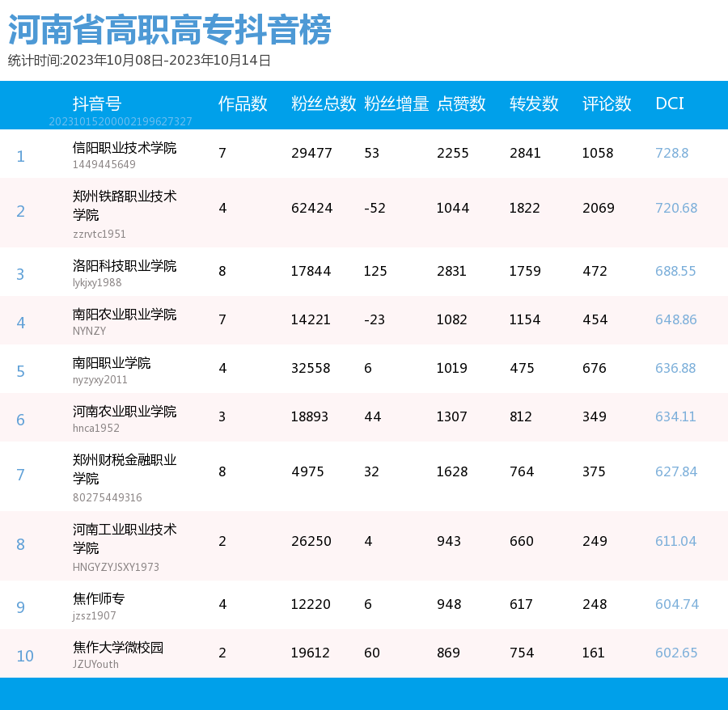Screen dimensions: 728x710
Task: Click DCI score 648.86
Action: point(676,319)
